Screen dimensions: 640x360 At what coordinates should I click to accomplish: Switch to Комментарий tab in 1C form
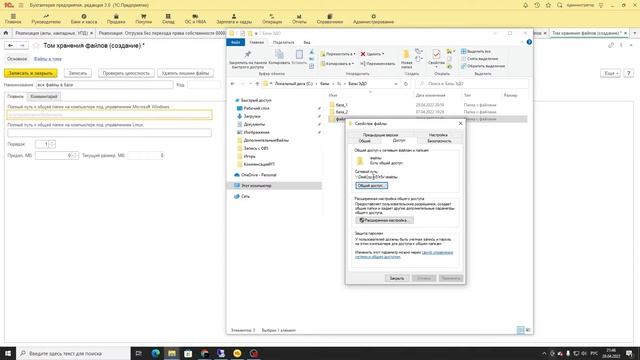[44, 96]
